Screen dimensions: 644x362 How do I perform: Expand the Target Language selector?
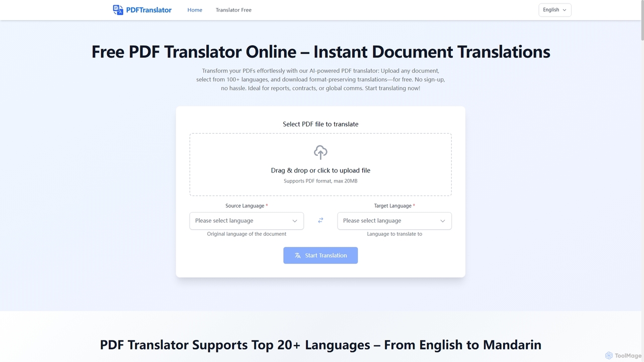point(394,221)
